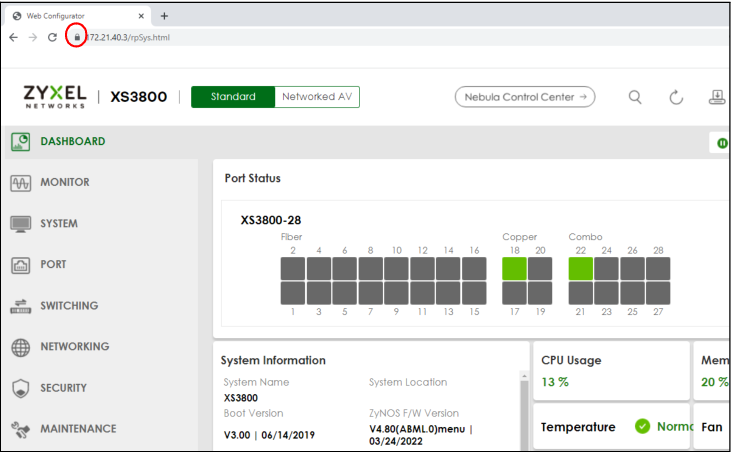Image resolution: width=733 pixels, height=452 pixels.
Task: Reload the page with the refresh icon
Action: coord(52,37)
